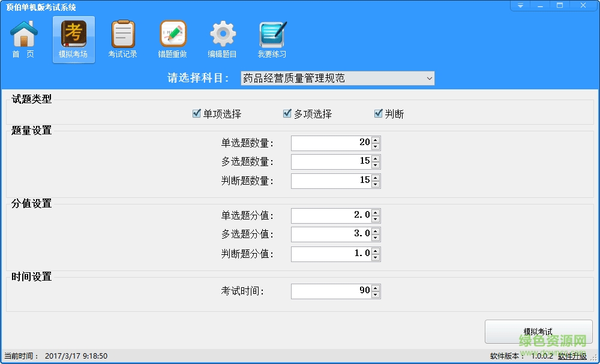Viewport: 600px width, 364px height.
Task: Increase 多选题分值 with up arrow
Action: tap(376, 231)
